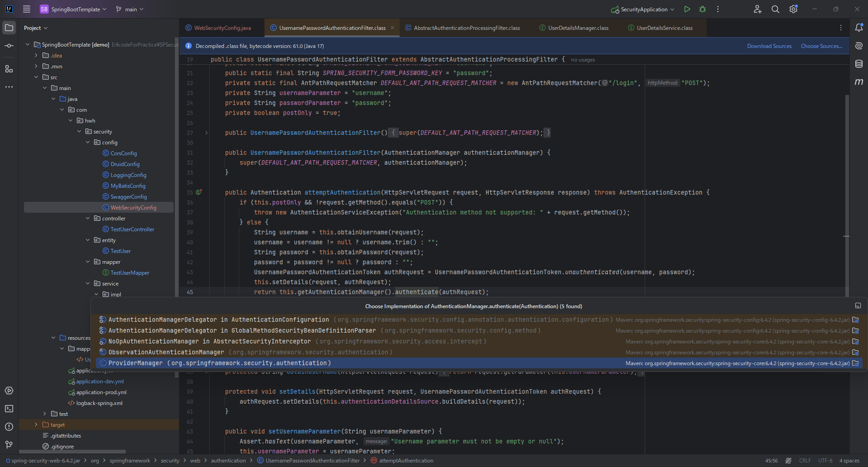Open Search Everywhere magnifier
Viewport: 868px width, 467px height.
[775, 9]
